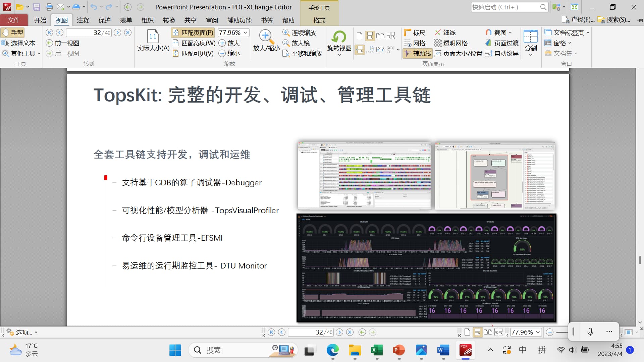Toggle 自动滚屏 auto scroll
This screenshot has width=644, height=362.
(502, 53)
